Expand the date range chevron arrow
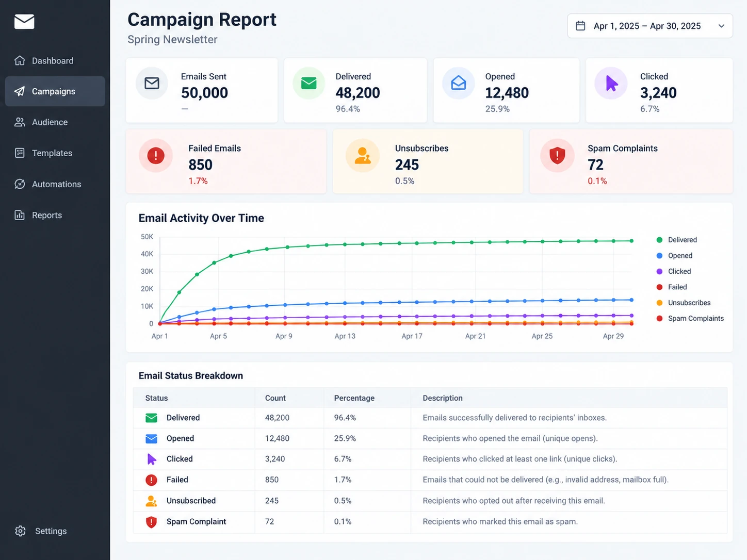The width and height of the screenshot is (747, 560). point(721,26)
